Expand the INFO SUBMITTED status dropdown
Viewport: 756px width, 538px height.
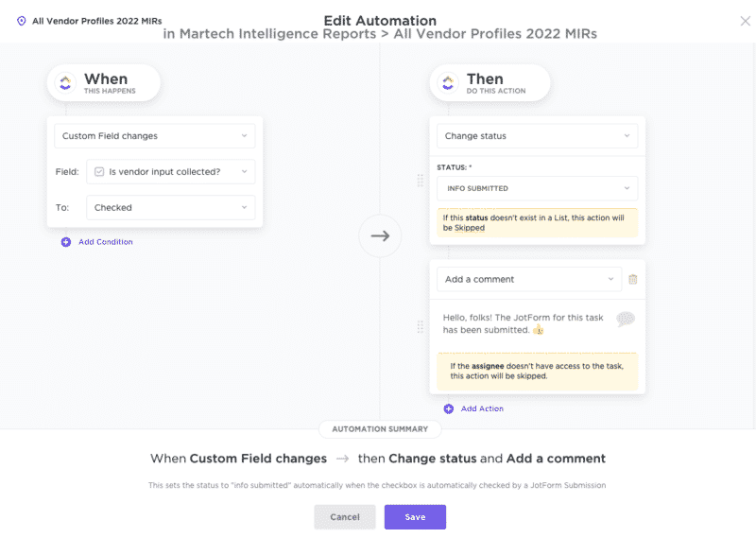537,188
